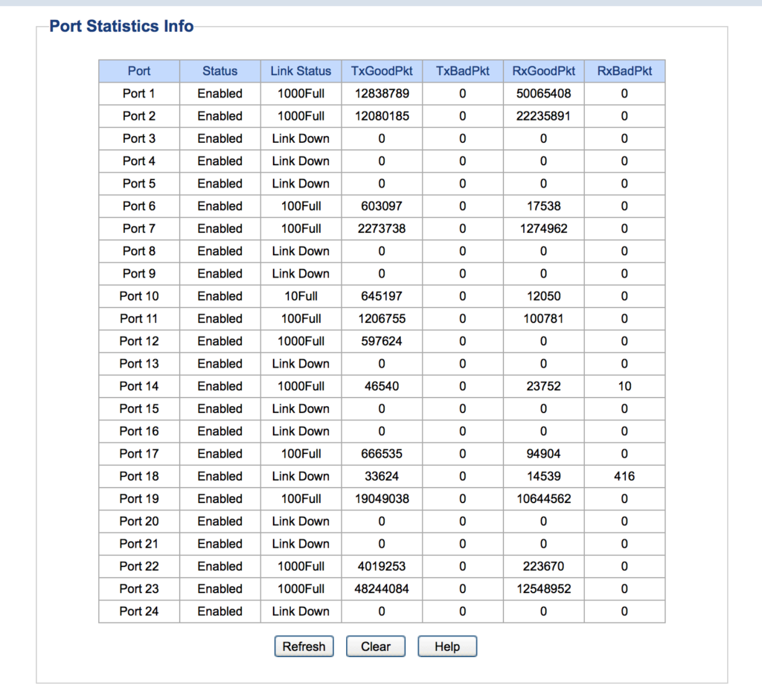This screenshot has width=762, height=700.
Task: Click the RxBadPkt column header
Action: click(x=624, y=71)
